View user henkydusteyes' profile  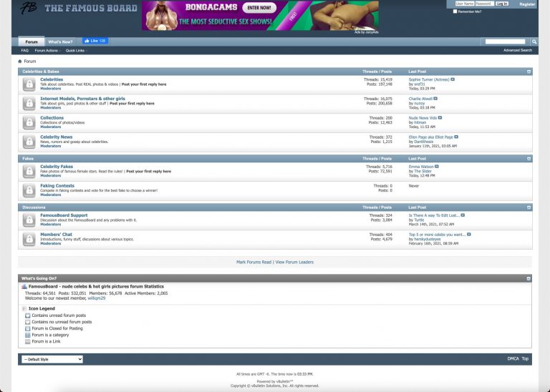[428, 239]
